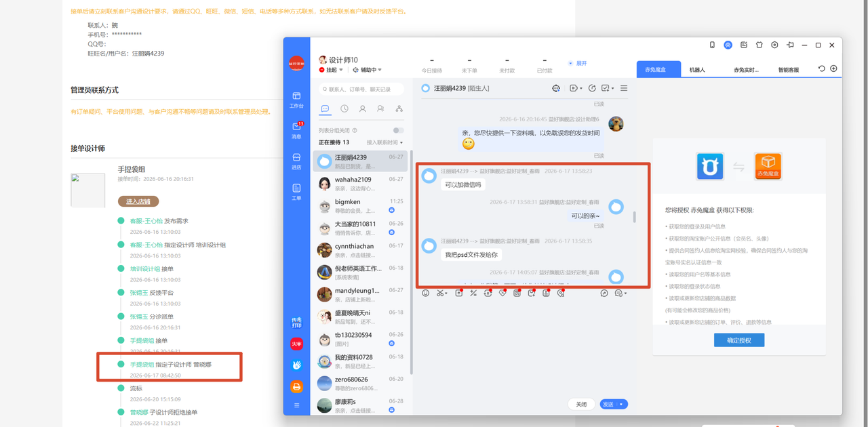Click the hexagon settings icon in title bar
This screenshot has width=868, height=427.
(x=774, y=45)
